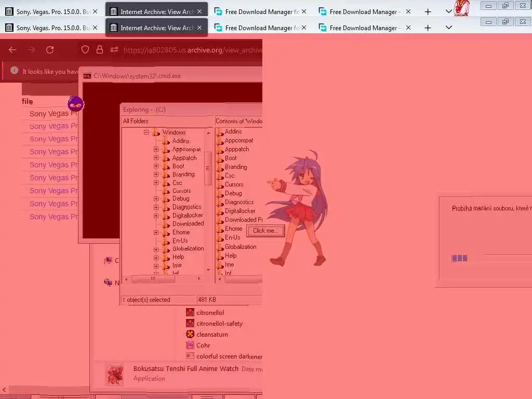Open the citronellol application icon
This screenshot has height=399, width=532.
pos(190,312)
